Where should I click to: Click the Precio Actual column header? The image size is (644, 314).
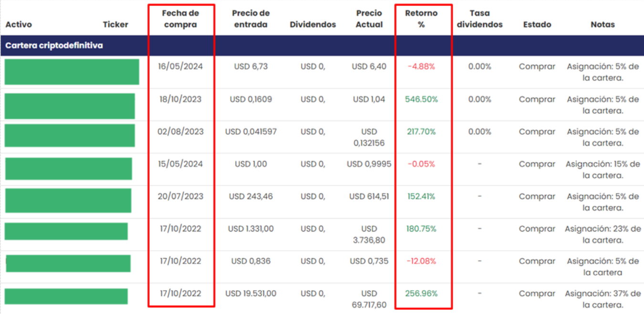point(369,19)
